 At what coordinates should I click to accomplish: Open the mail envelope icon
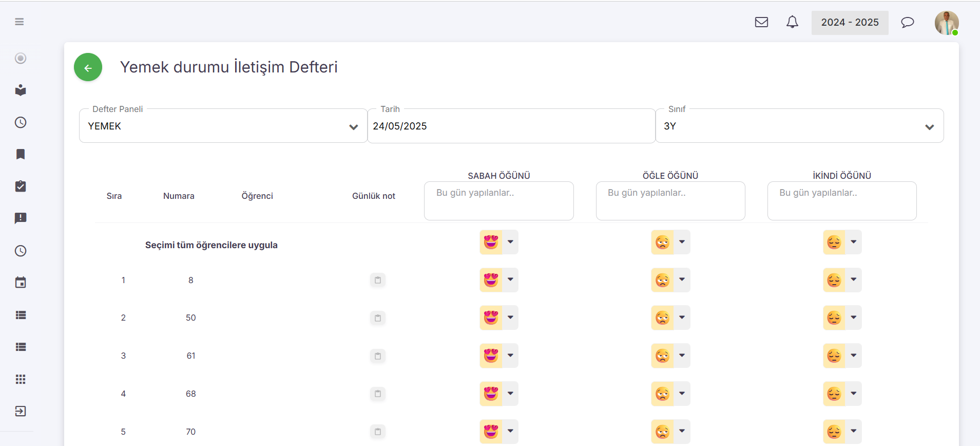761,22
